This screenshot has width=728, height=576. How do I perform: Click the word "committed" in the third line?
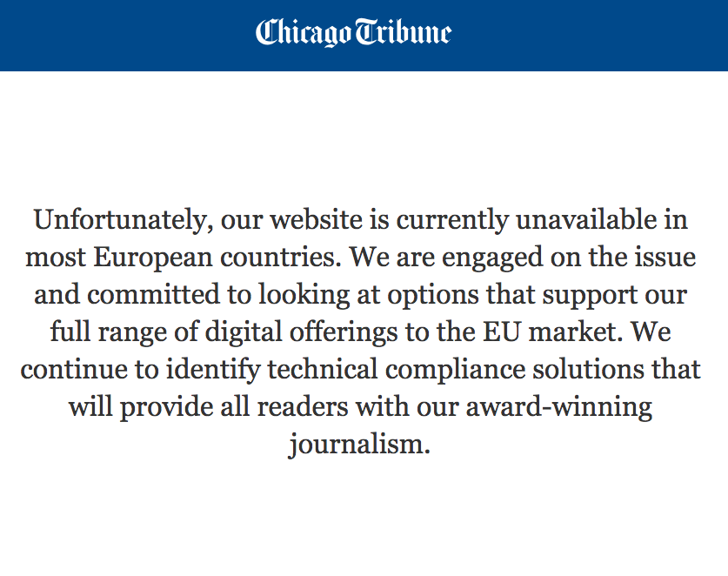click(153, 294)
